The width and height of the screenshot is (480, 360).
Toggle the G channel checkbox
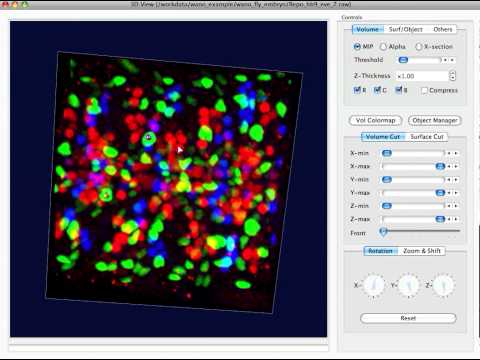coord(377,90)
